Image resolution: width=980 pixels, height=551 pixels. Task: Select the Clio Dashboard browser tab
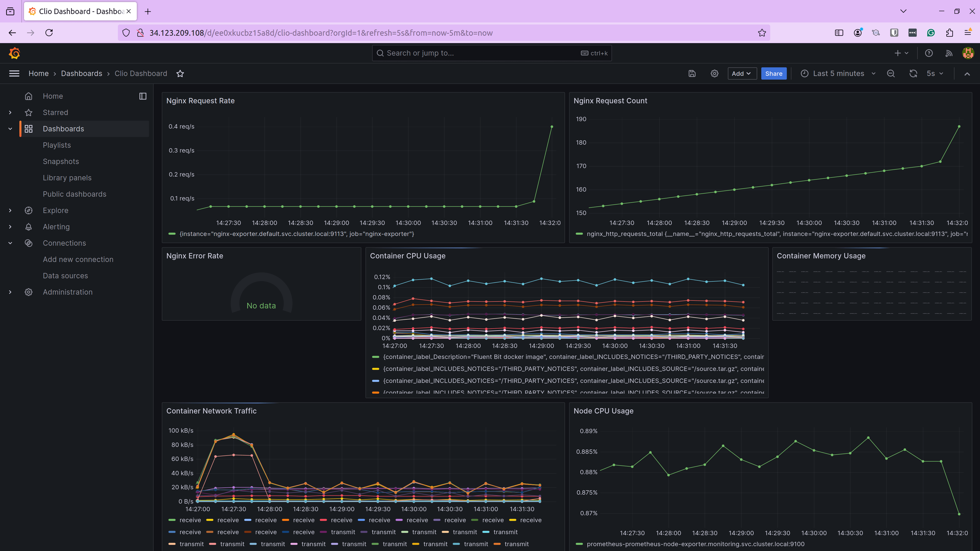[80, 11]
